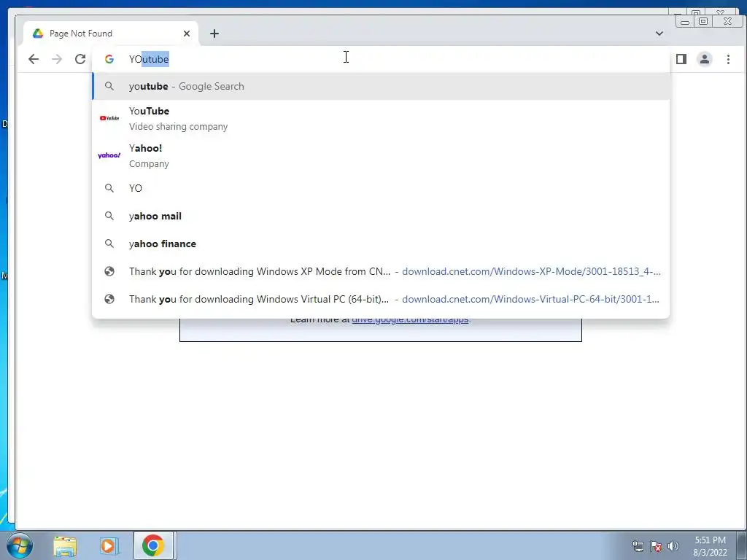Choose the yahoo finance suggestion
This screenshot has height=560, width=747.
click(x=381, y=244)
